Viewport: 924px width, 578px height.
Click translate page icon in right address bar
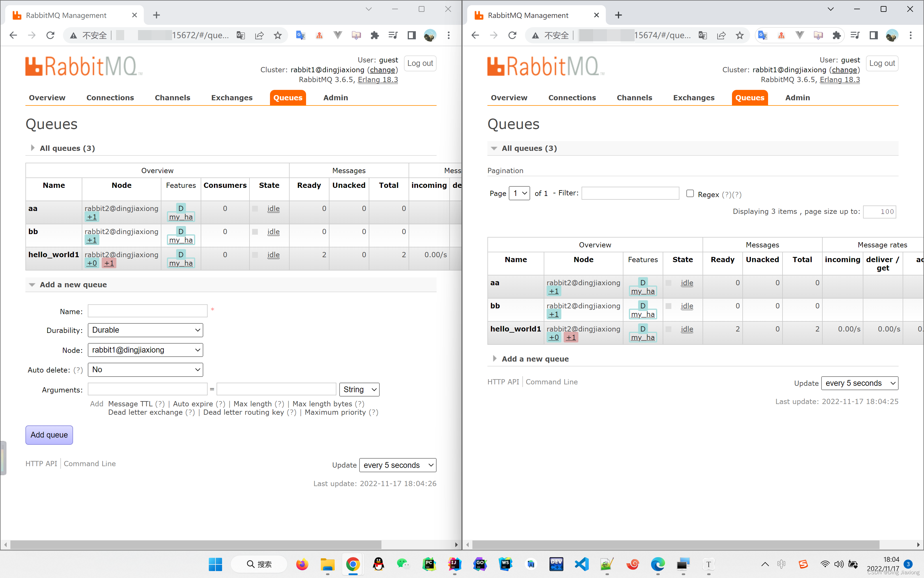[x=703, y=36]
